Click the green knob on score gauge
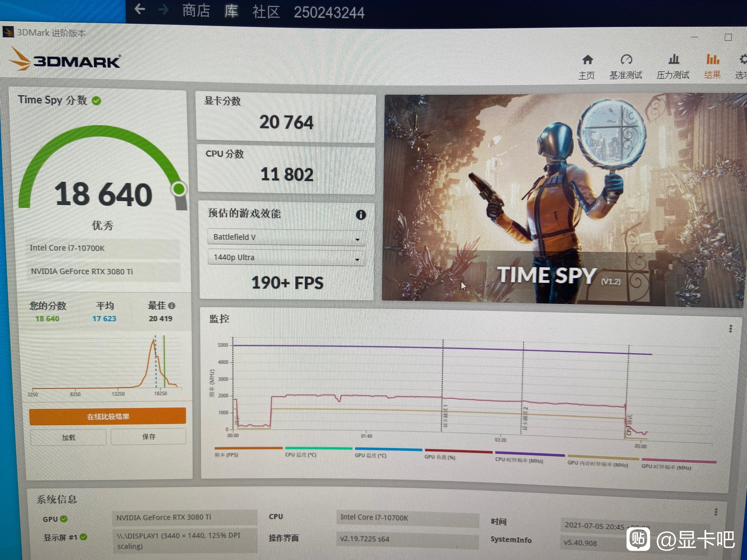 (179, 189)
